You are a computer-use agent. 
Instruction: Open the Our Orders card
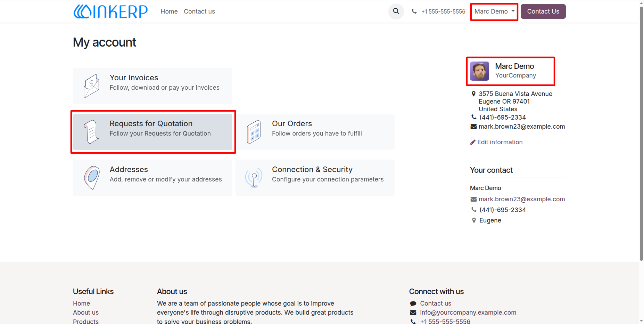point(315,132)
